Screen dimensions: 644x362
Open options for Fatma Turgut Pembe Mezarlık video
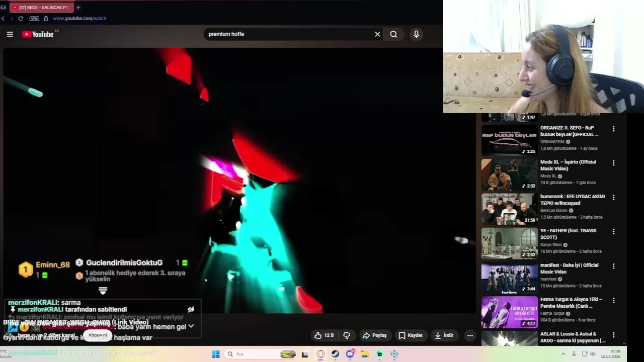(x=613, y=300)
